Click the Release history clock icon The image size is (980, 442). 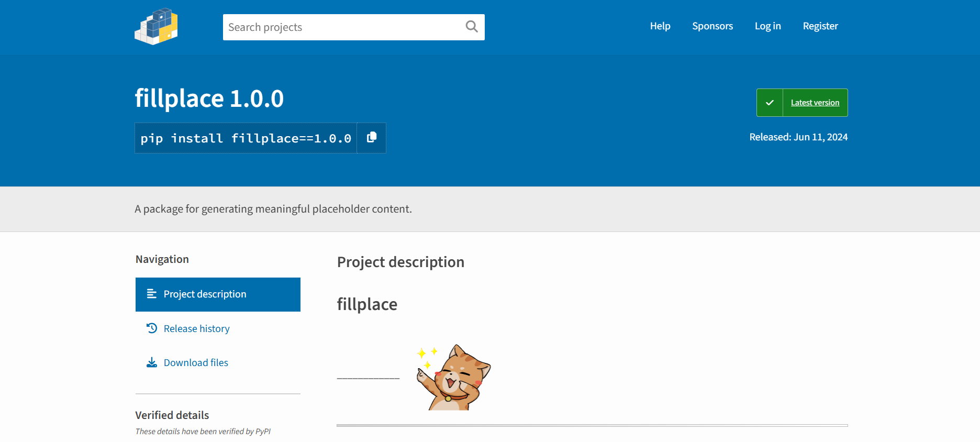click(152, 328)
